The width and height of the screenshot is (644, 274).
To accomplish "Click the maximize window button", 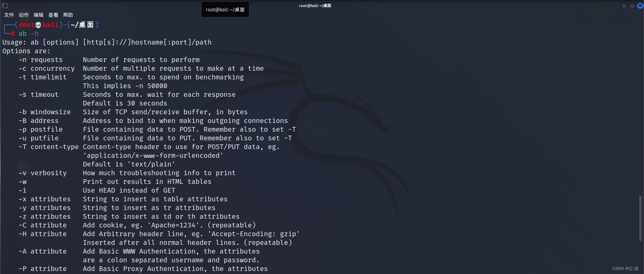I will coord(632,6).
